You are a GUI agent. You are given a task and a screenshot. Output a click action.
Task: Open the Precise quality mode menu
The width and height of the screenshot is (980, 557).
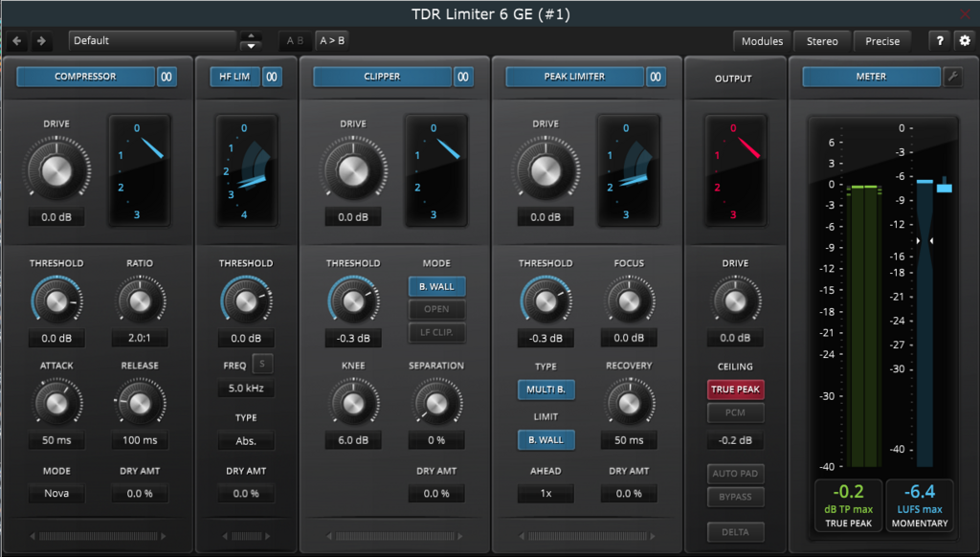[x=881, y=41]
